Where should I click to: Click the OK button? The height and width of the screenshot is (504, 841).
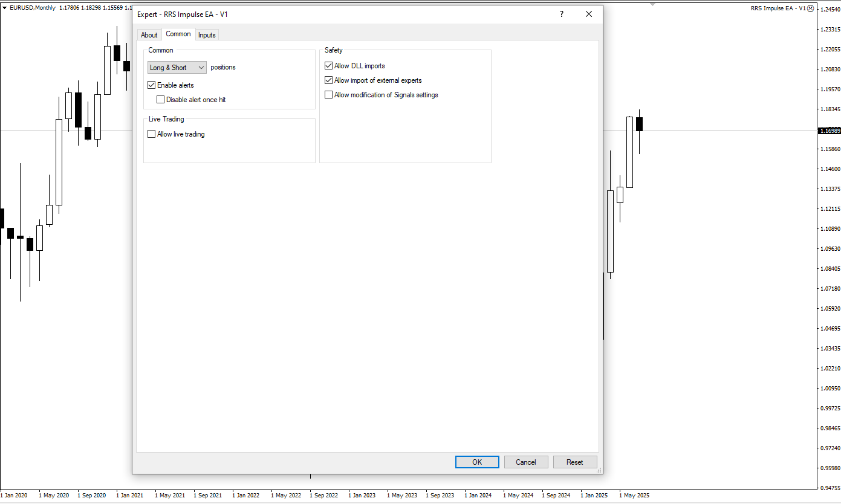click(477, 462)
